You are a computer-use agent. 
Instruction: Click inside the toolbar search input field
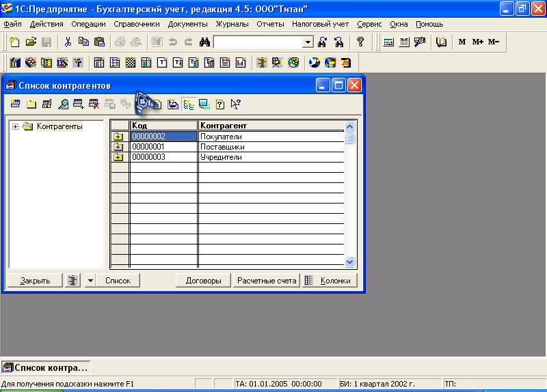tap(258, 42)
